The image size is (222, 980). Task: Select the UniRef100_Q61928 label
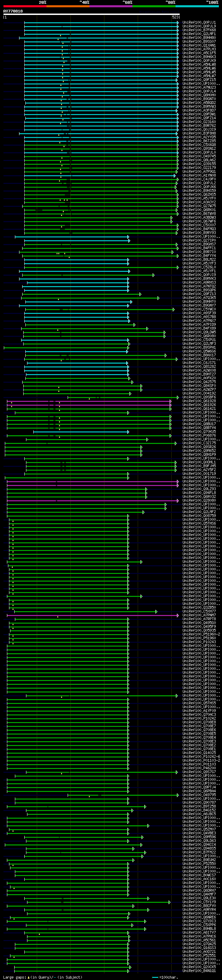pyautogui.click(x=199, y=401)
